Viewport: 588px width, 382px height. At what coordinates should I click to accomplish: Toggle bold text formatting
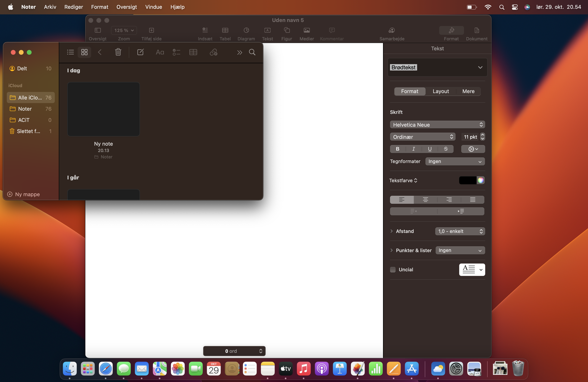point(398,149)
